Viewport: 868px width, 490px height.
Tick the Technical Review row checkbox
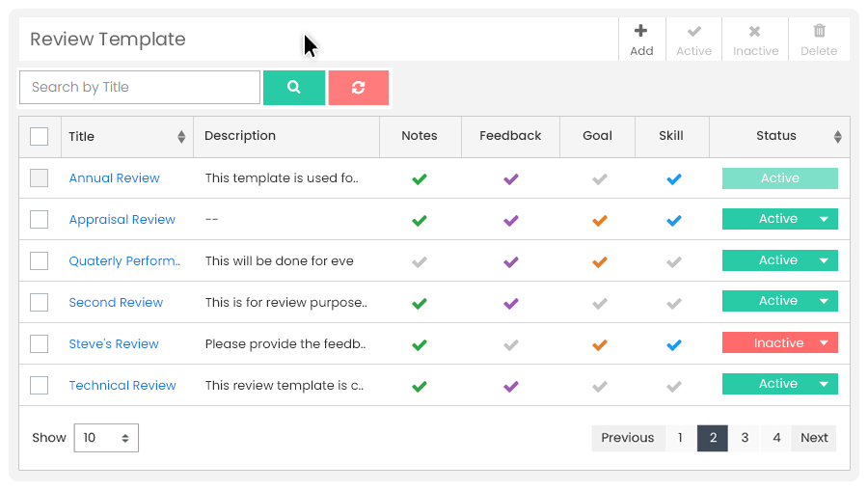pyautogui.click(x=39, y=386)
